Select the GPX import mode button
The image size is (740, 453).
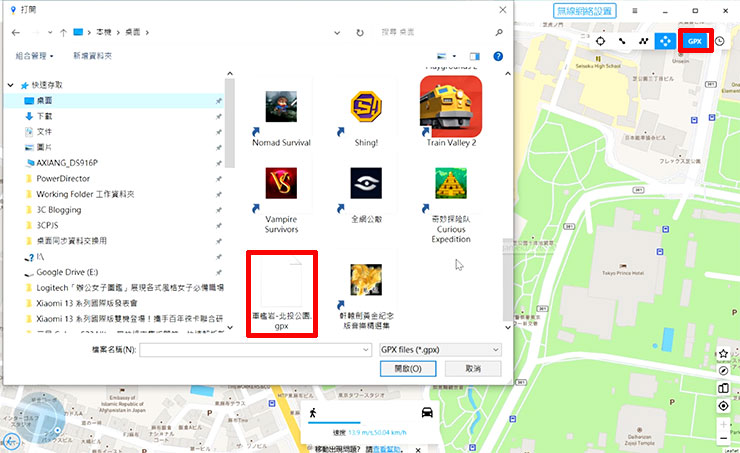[x=695, y=41]
